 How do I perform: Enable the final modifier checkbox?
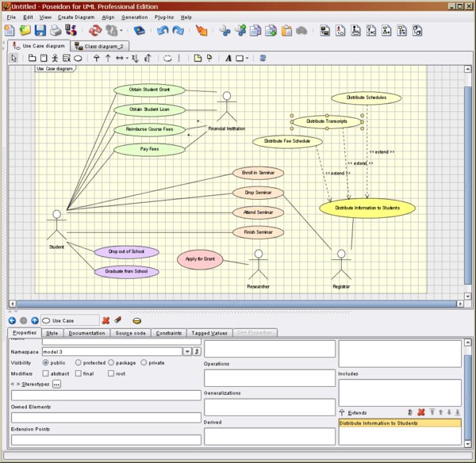click(x=79, y=373)
